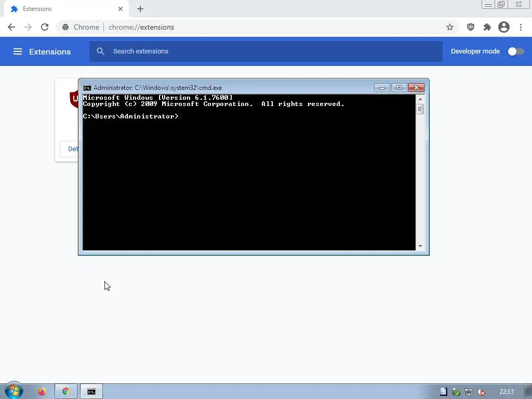Open the taskbar clock showing 22:13
The image size is (532, 399).
pos(507,392)
